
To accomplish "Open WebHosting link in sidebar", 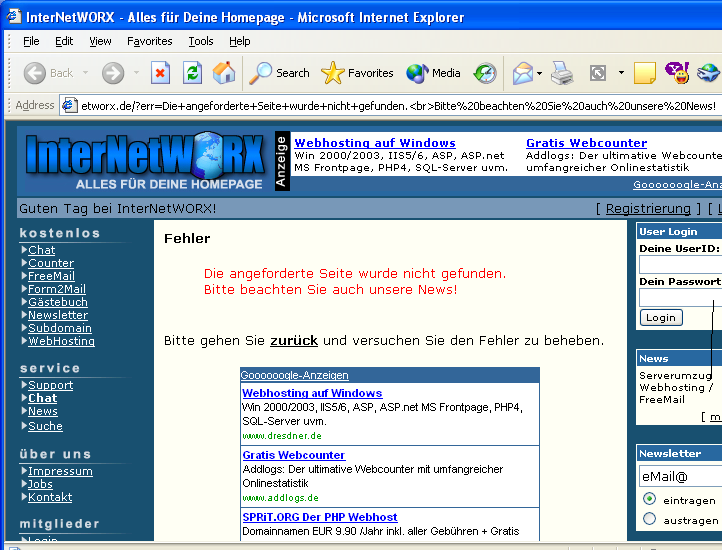I will (61, 341).
